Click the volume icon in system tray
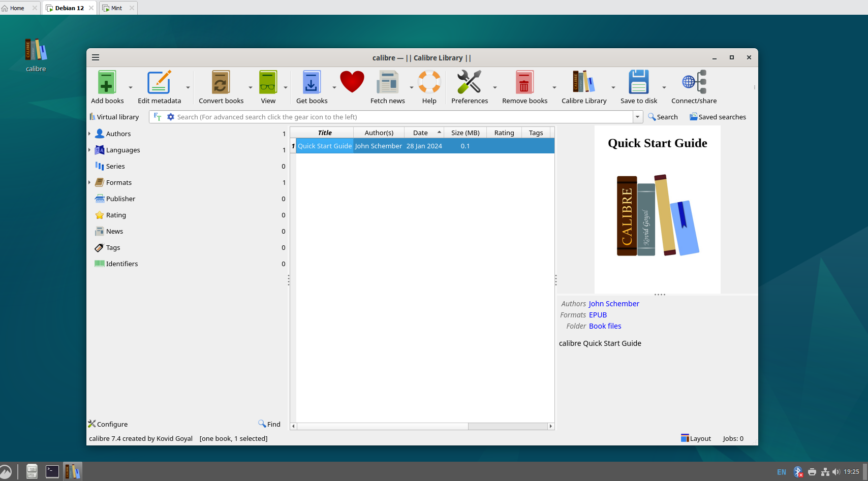 (x=836, y=472)
